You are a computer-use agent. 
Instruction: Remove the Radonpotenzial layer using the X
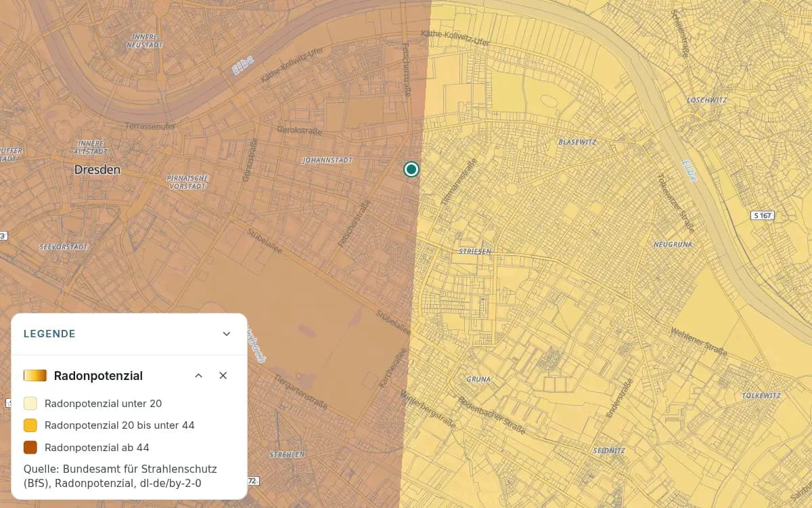[x=223, y=375]
